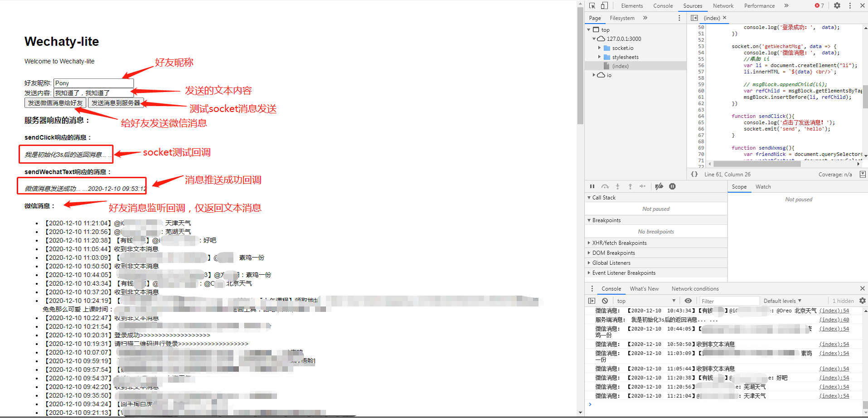
Task: Open DevTools settings gear
Action: 836,5
